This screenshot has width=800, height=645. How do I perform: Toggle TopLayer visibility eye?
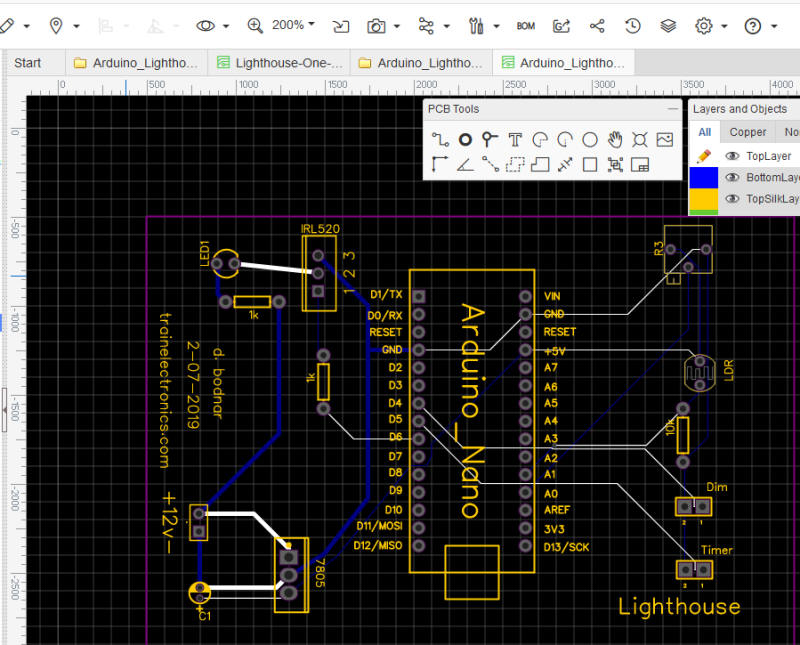[733, 157]
